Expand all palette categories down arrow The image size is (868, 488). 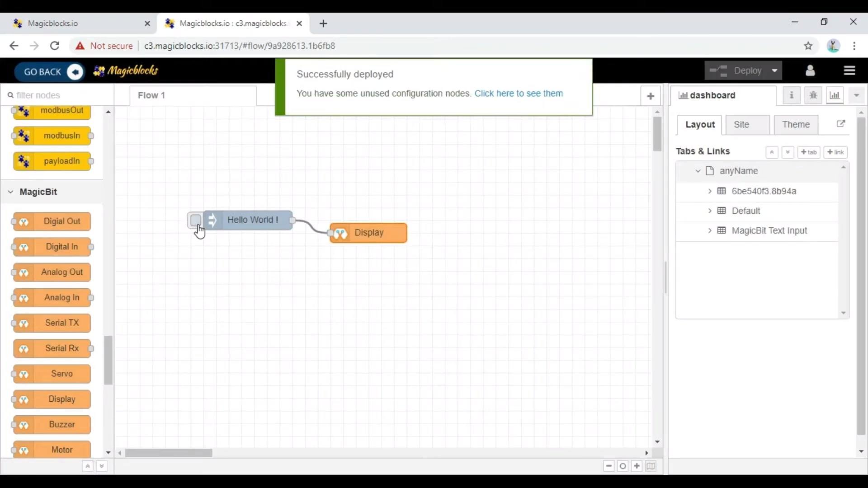[x=102, y=466]
